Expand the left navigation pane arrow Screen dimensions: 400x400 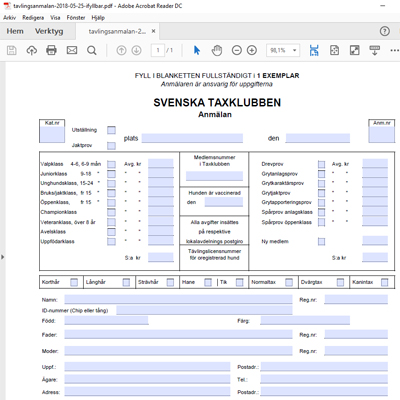coord(3,257)
